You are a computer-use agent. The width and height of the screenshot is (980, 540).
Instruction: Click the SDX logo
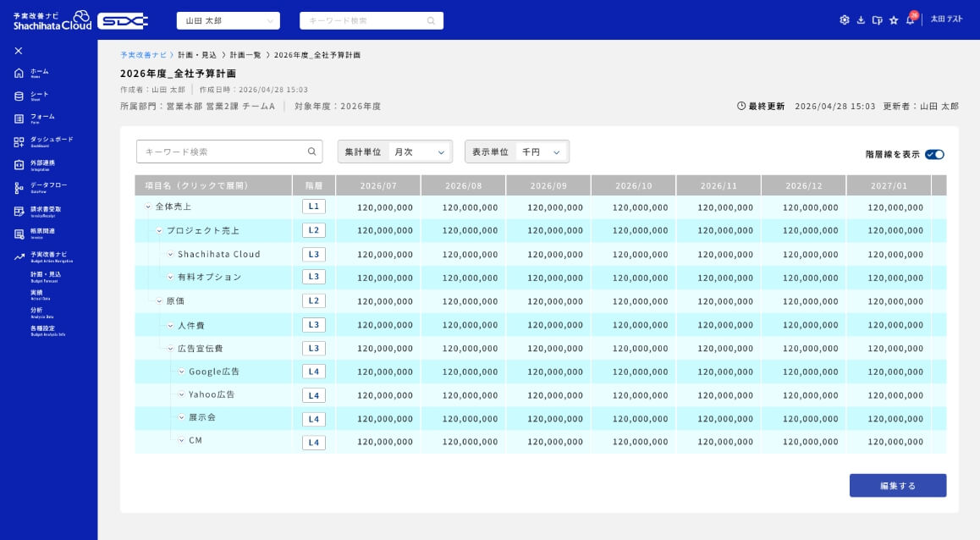tap(123, 20)
